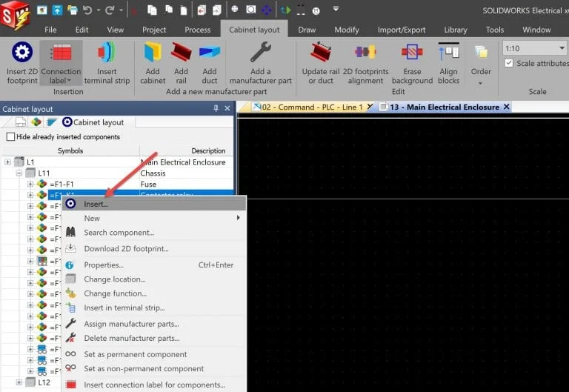Click the Align blocks icon
The image size is (569, 392).
coord(448,53)
